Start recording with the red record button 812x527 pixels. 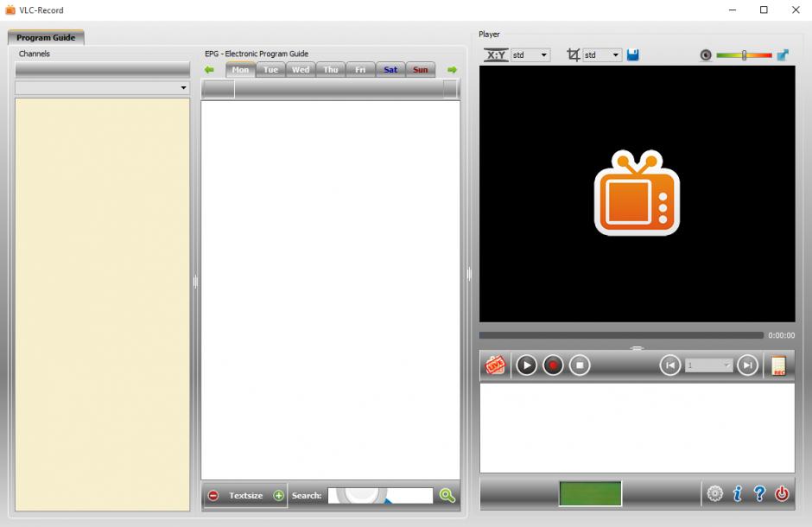(553, 365)
